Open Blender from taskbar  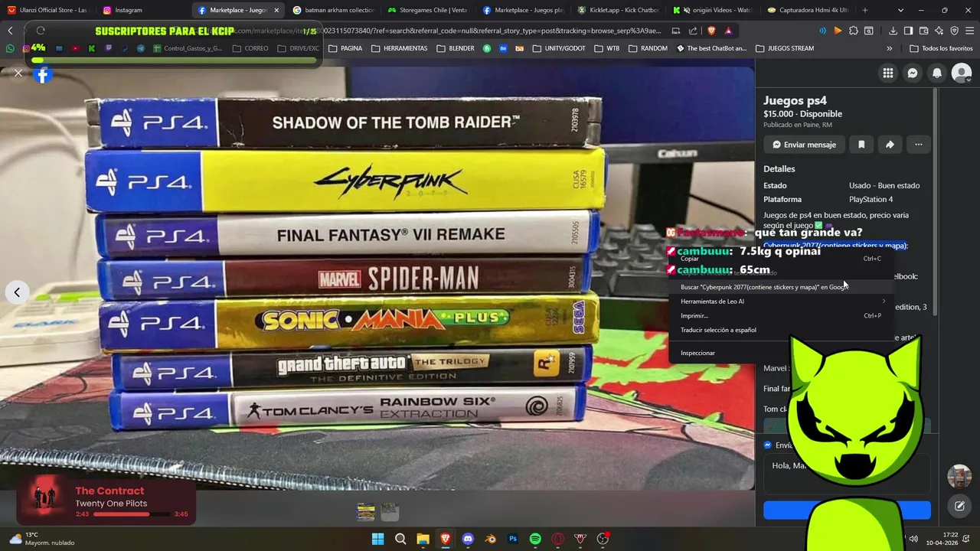pos(490,539)
